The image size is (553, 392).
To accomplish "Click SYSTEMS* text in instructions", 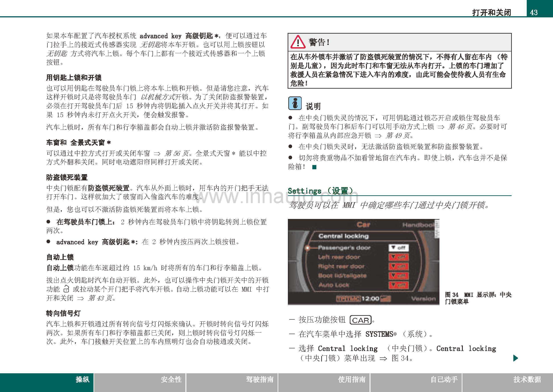I will coord(381,334).
